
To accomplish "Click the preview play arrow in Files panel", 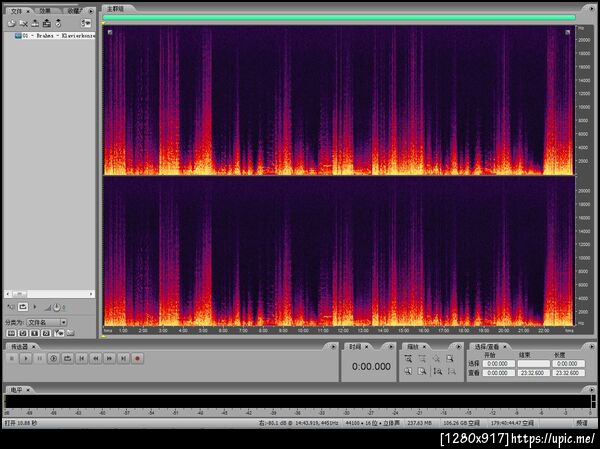I will pos(35,307).
